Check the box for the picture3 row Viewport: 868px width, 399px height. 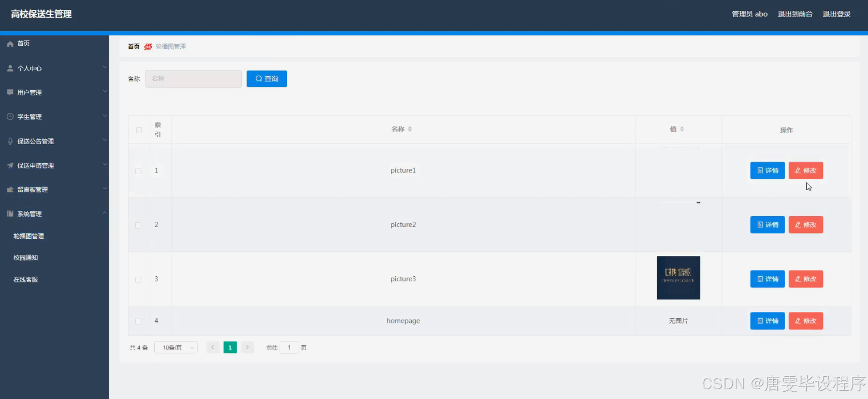(138, 280)
